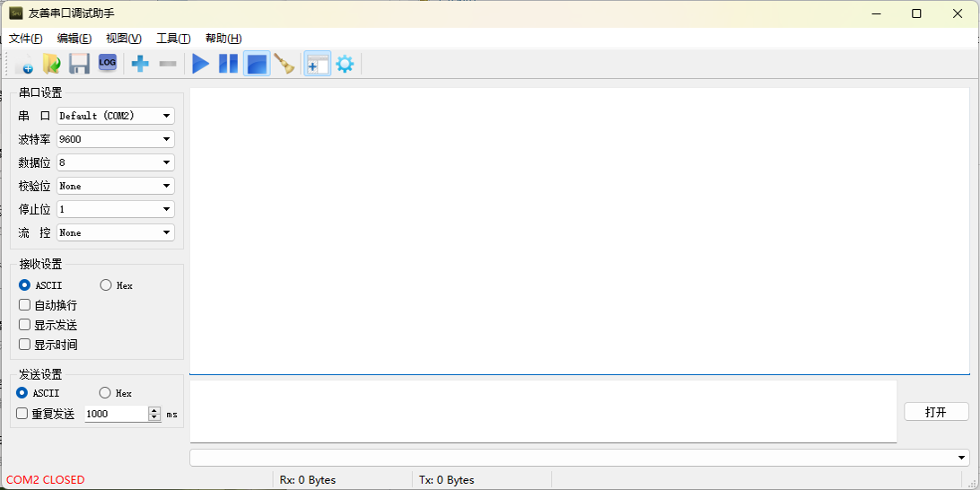This screenshot has height=490, width=980.
Task: Open the 帮助(H) menu
Action: (x=223, y=39)
